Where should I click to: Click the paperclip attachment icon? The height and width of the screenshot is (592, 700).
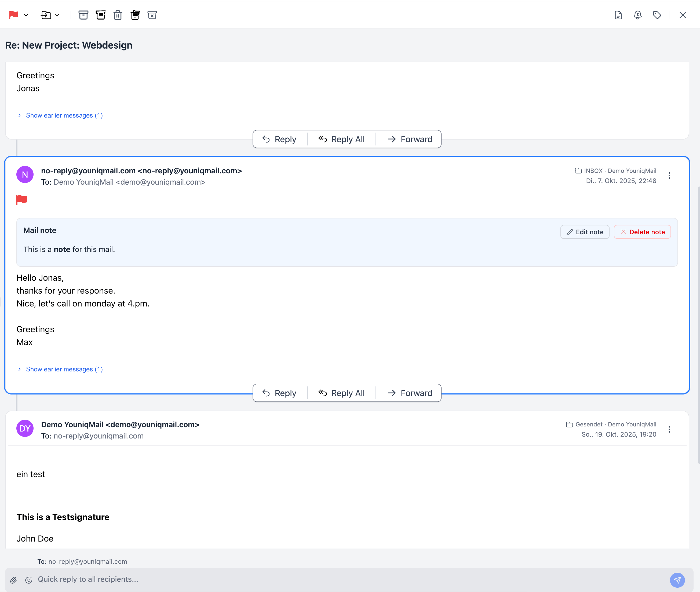tap(13, 580)
